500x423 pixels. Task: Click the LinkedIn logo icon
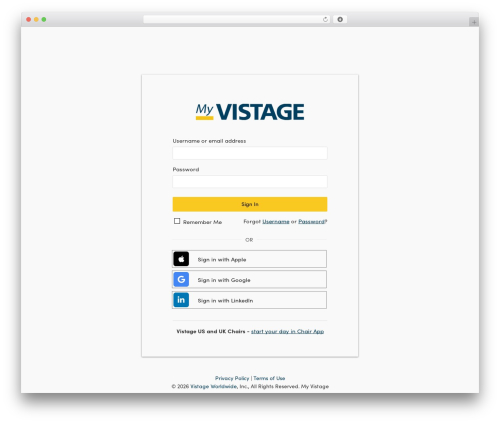coord(181,300)
